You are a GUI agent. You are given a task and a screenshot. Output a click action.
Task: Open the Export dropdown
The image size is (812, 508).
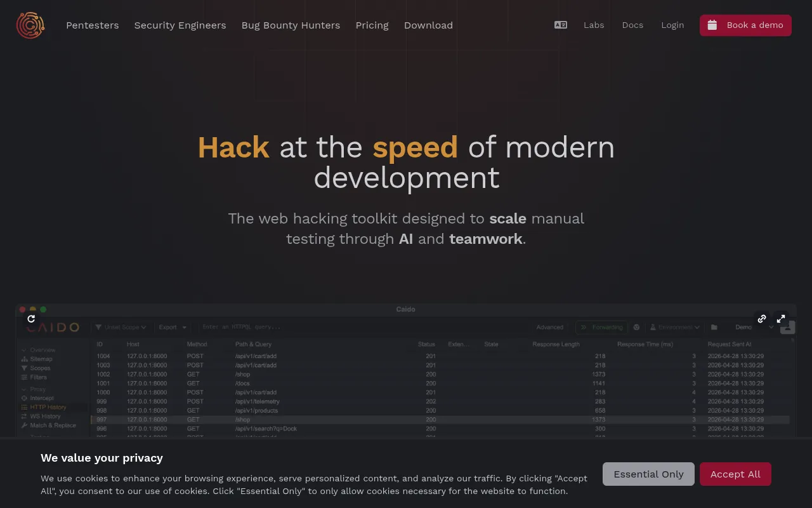[173, 327]
